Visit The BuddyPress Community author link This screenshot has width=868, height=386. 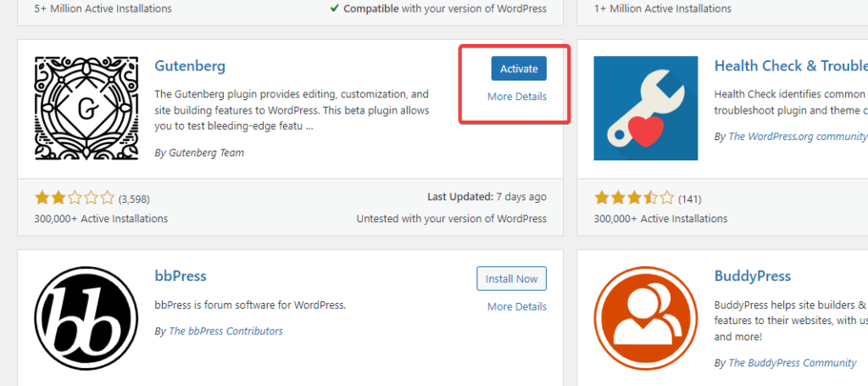(x=793, y=363)
